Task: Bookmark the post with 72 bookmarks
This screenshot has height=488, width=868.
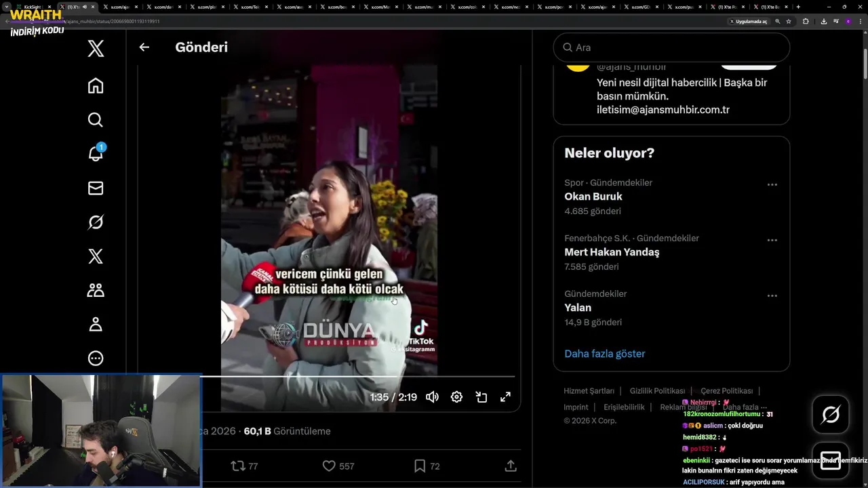Action: click(x=427, y=466)
